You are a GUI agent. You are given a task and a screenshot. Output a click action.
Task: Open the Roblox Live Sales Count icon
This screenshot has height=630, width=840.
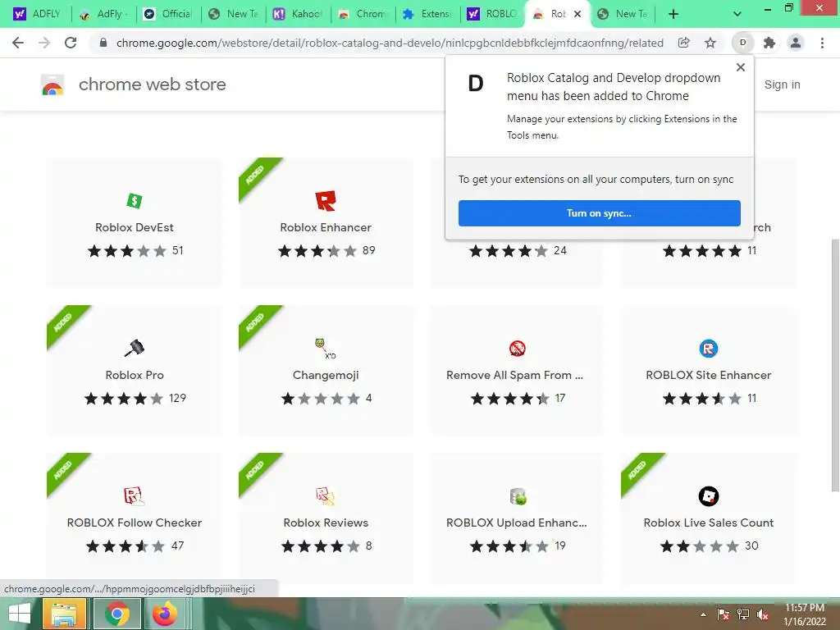tap(708, 496)
